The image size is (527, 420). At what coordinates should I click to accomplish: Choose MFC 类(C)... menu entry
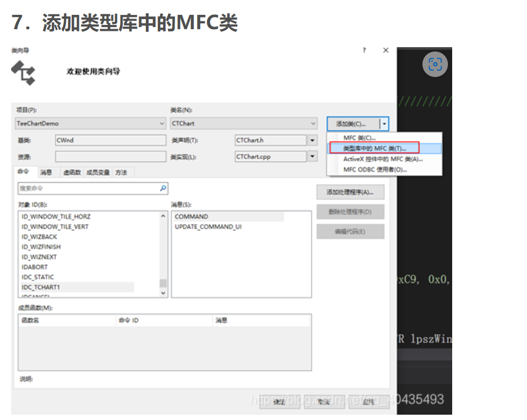tap(384, 138)
